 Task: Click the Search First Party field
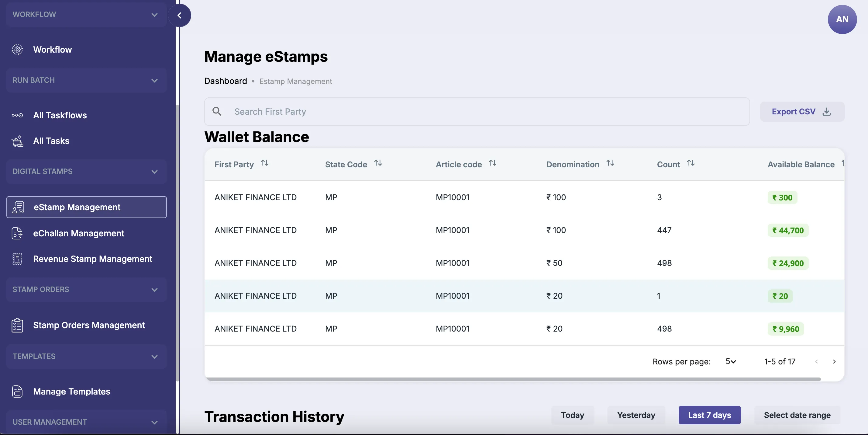pos(477,112)
